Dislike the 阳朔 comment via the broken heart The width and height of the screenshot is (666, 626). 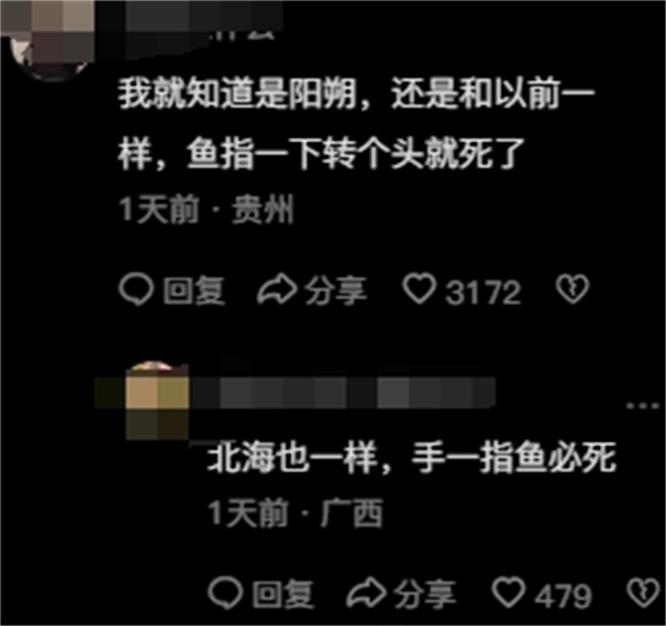click(572, 289)
